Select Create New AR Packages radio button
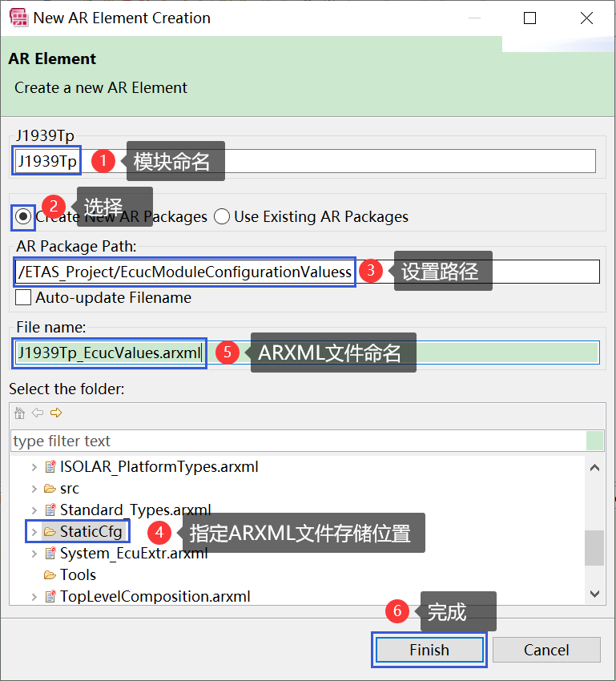The height and width of the screenshot is (681, 616). point(23,216)
